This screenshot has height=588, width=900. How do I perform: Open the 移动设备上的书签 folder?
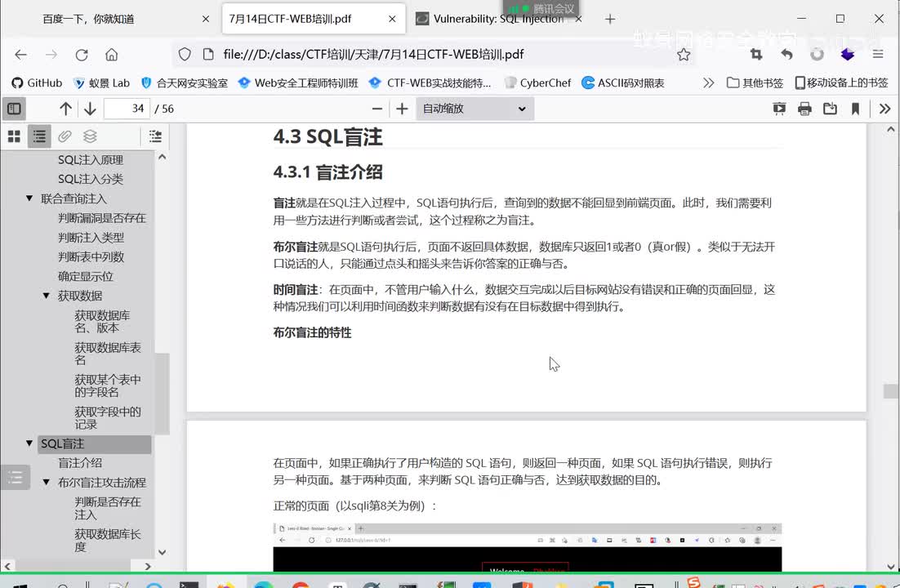tap(841, 82)
